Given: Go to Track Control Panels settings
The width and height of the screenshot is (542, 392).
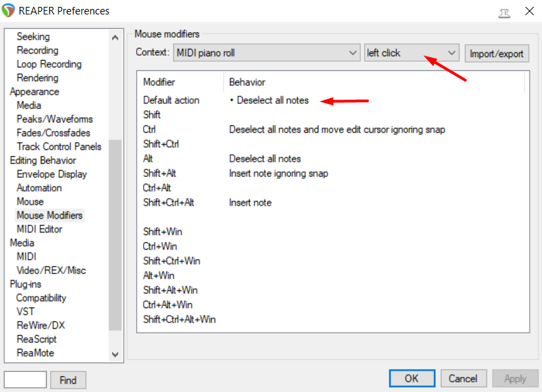Looking at the screenshot, I should (x=58, y=146).
